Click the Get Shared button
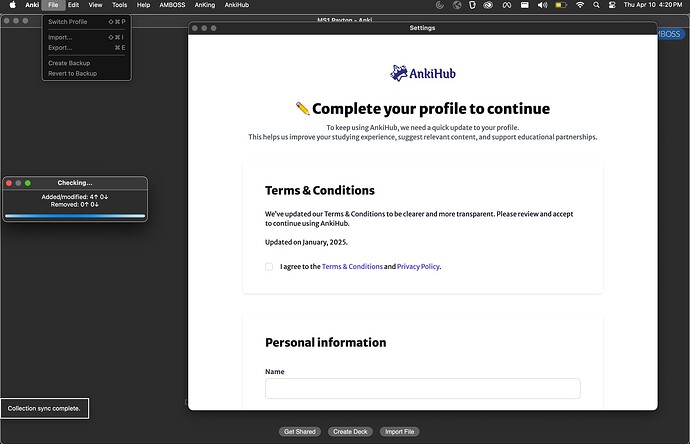Viewport: 690px width, 444px height. tap(300, 432)
